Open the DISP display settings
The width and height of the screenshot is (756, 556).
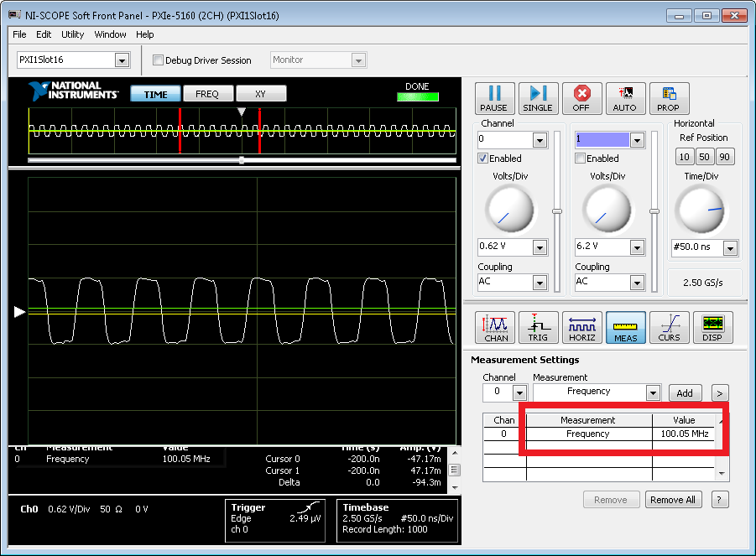click(x=712, y=327)
